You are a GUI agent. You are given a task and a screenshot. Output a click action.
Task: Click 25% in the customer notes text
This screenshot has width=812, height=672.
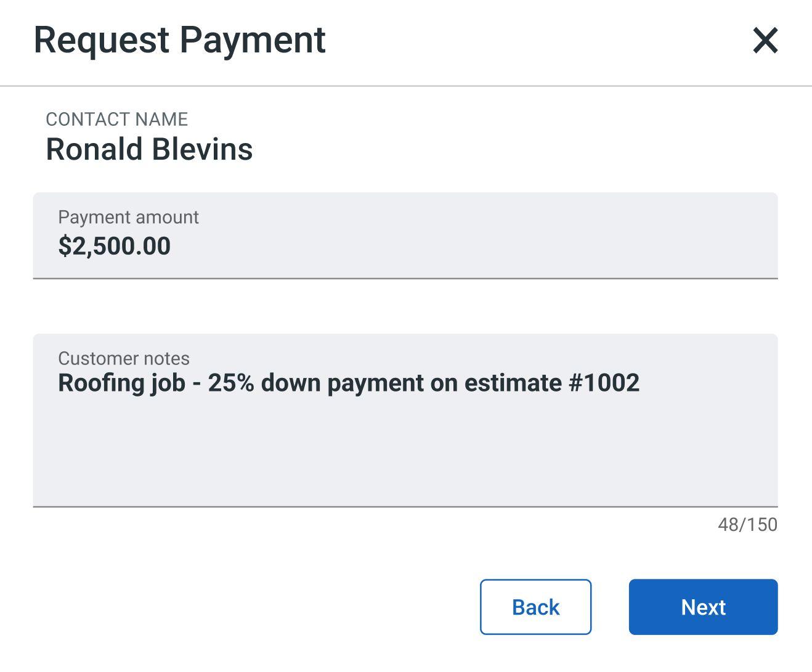[x=230, y=383]
